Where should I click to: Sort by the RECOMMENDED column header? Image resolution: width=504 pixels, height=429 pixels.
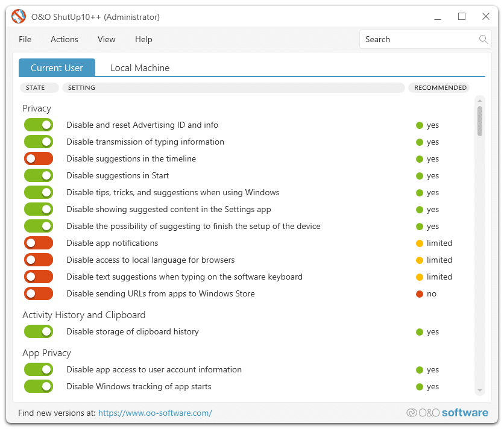(440, 88)
